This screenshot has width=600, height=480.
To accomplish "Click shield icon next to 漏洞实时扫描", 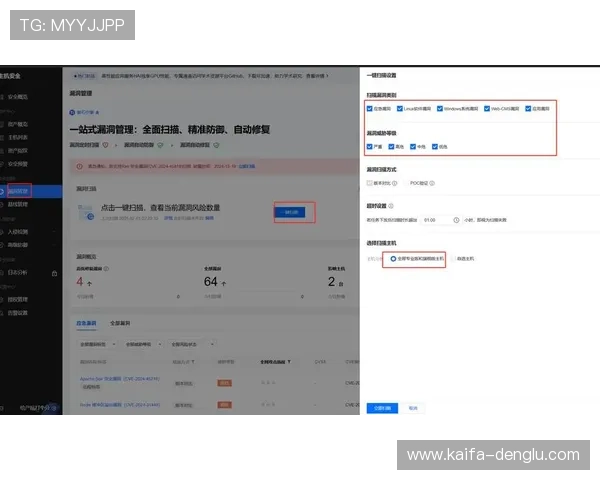I will coord(105,145).
